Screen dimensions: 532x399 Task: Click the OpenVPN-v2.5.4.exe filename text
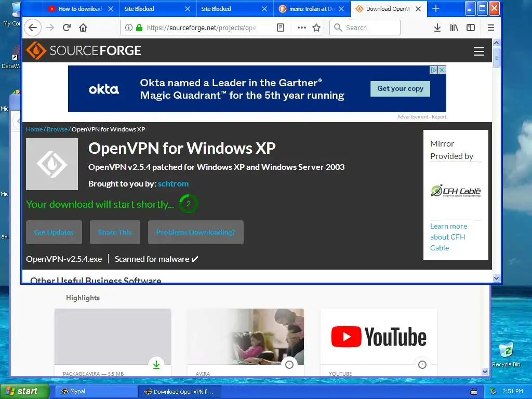tap(64, 259)
